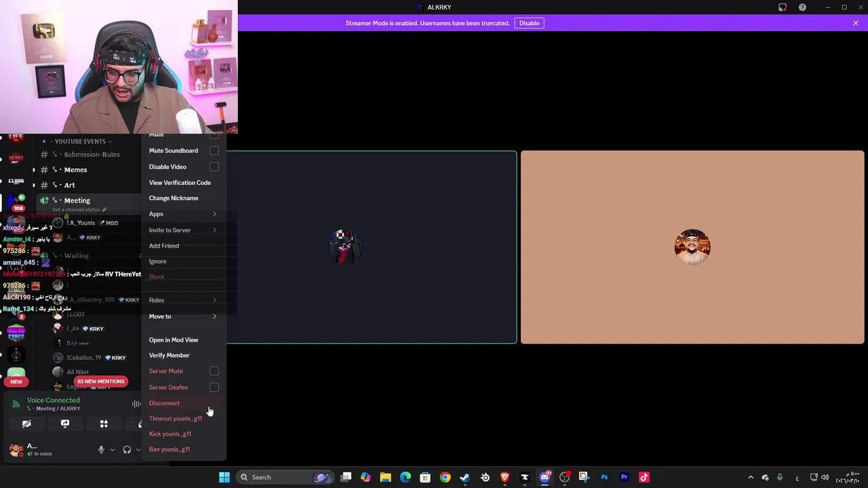Expand Move to submenu
The image size is (868, 488).
coord(183,317)
